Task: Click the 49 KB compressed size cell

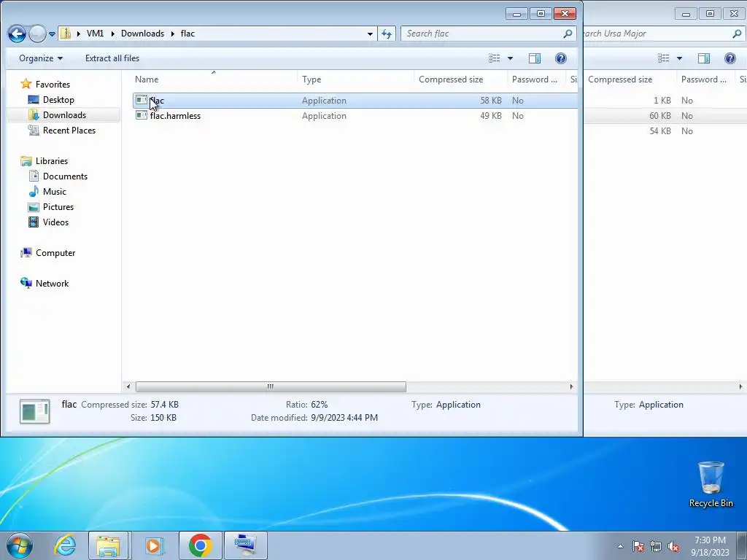Action: click(x=491, y=116)
